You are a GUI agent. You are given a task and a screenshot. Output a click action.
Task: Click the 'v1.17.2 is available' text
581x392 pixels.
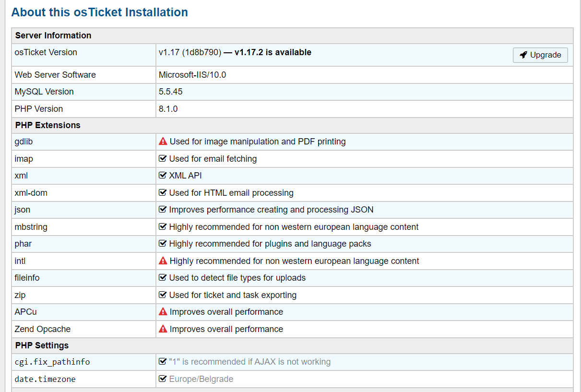(x=273, y=52)
